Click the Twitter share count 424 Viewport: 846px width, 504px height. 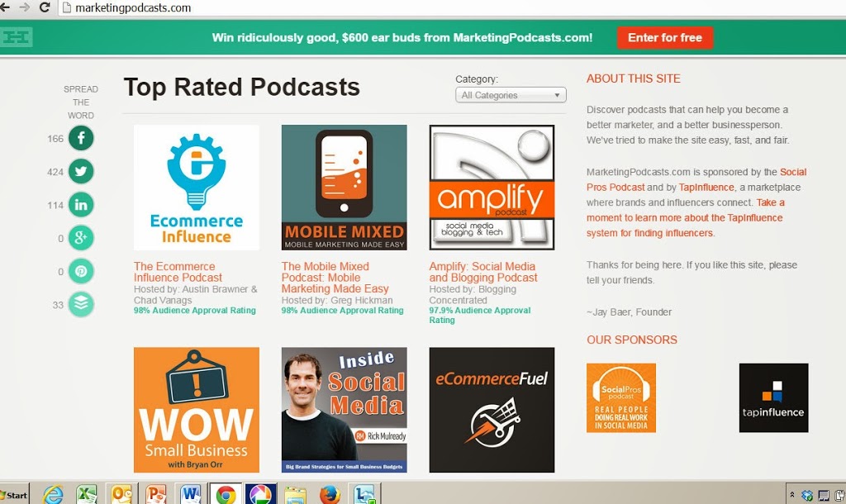tap(55, 172)
